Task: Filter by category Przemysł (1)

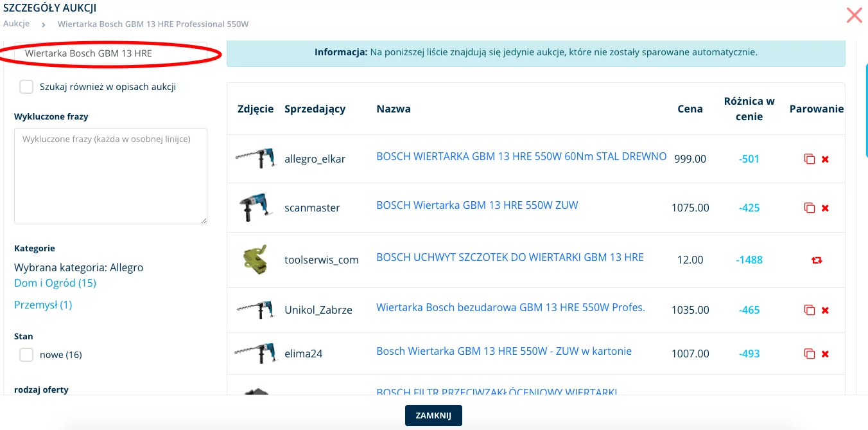Action: coord(43,305)
